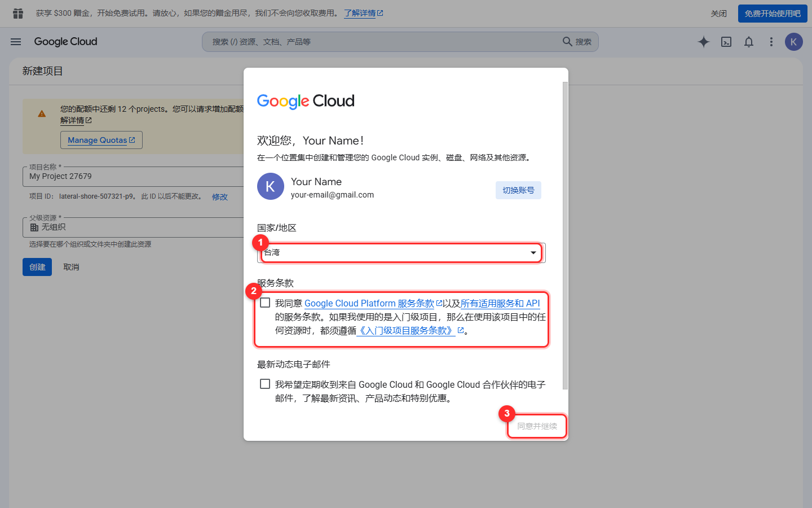The width and height of the screenshot is (812, 508).
Task: Open the 国家/地区 dropdown showing 台湾
Action: [x=401, y=252]
